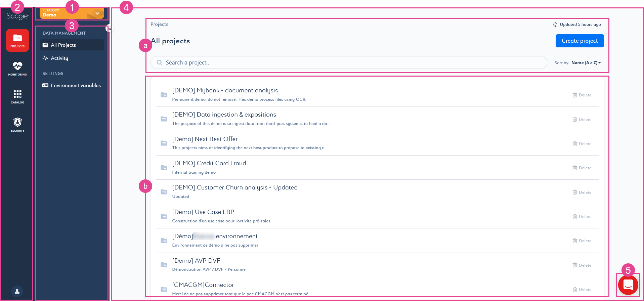The image size is (644, 301).
Task: Click 'Updated 5 hours ago' text
Action: point(580,25)
